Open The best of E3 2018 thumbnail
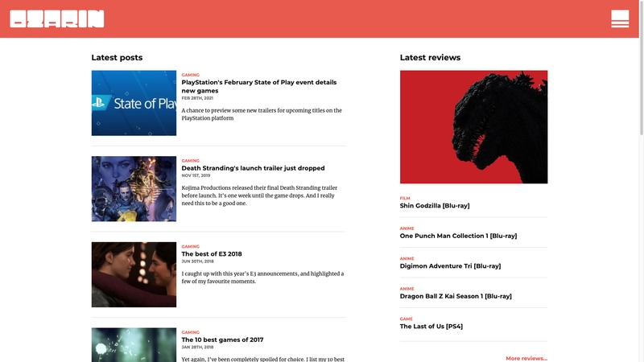Viewport: 644px width, 362px height. 134,274
